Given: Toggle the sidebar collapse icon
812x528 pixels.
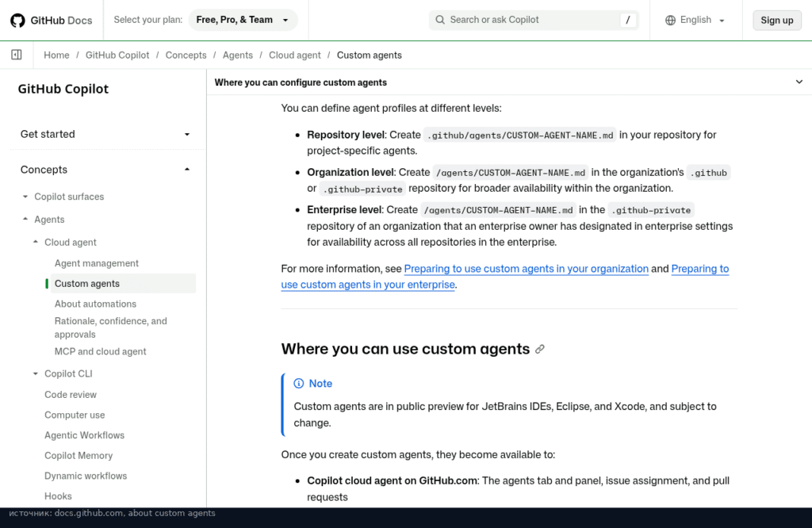Looking at the screenshot, I should (x=17, y=55).
